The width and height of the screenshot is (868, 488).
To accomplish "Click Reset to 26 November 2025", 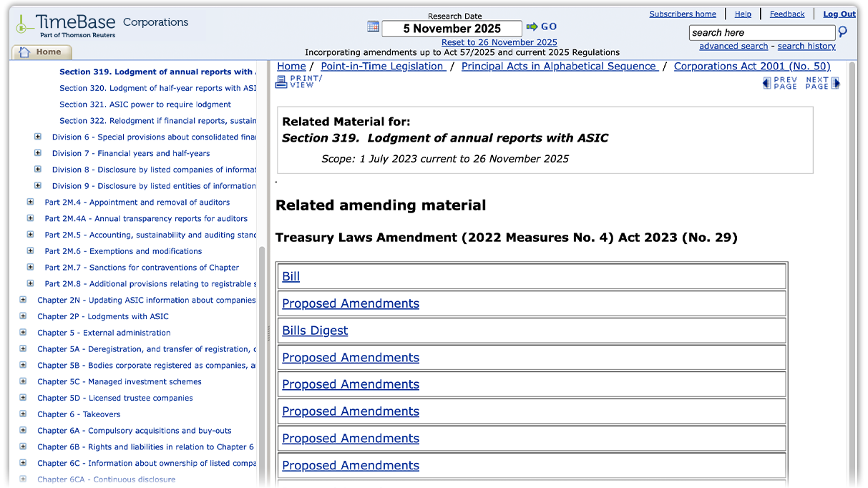I will [499, 42].
